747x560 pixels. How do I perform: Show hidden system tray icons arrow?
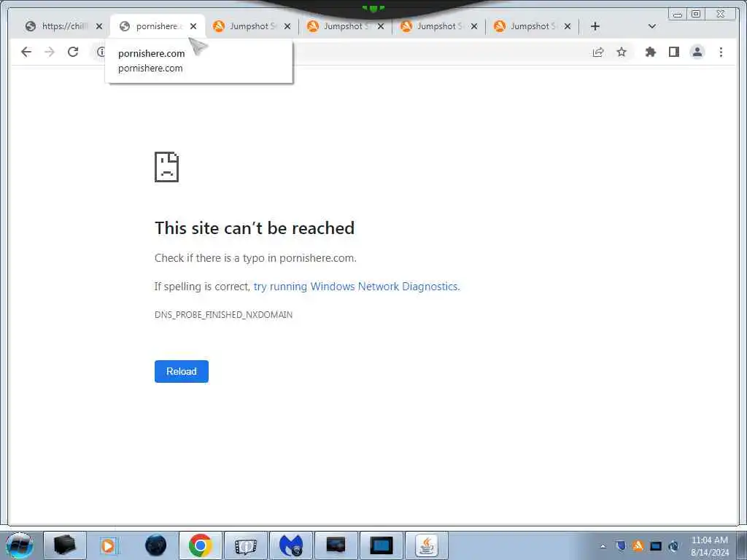(x=603, y=546)
